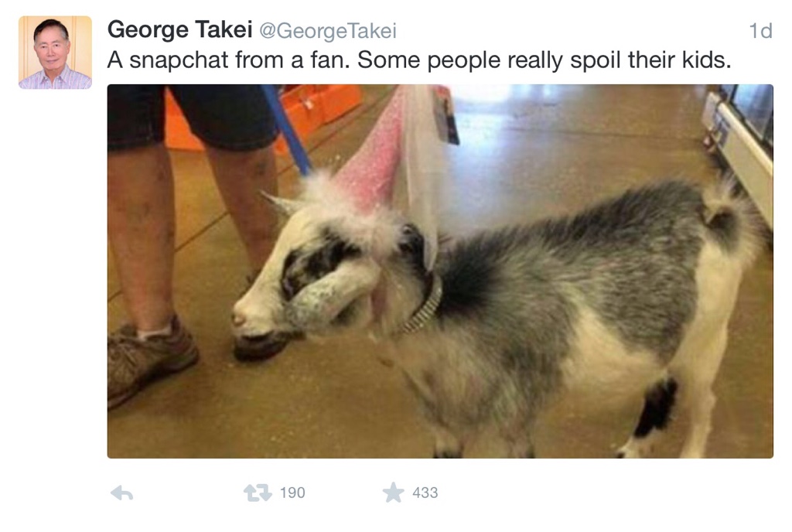The image size is (792, 532).
Task: Open the tweet via the 1d timestamp
Action: (760, 31)
